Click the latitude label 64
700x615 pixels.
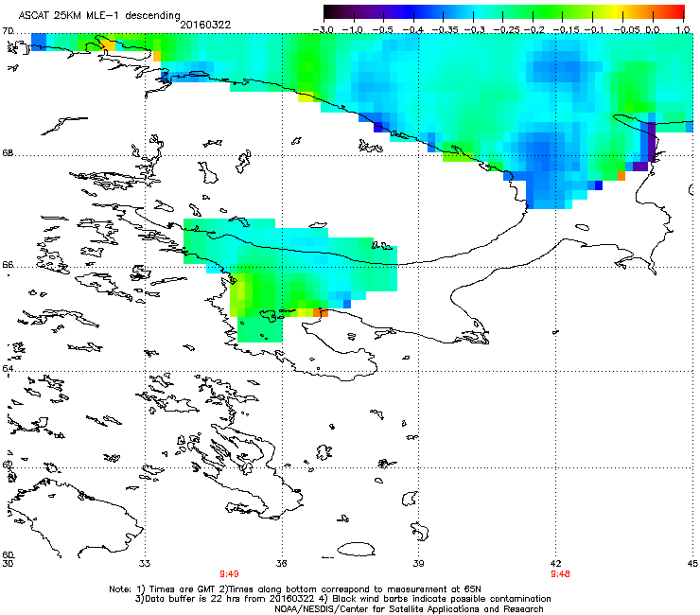click(8, 369)
